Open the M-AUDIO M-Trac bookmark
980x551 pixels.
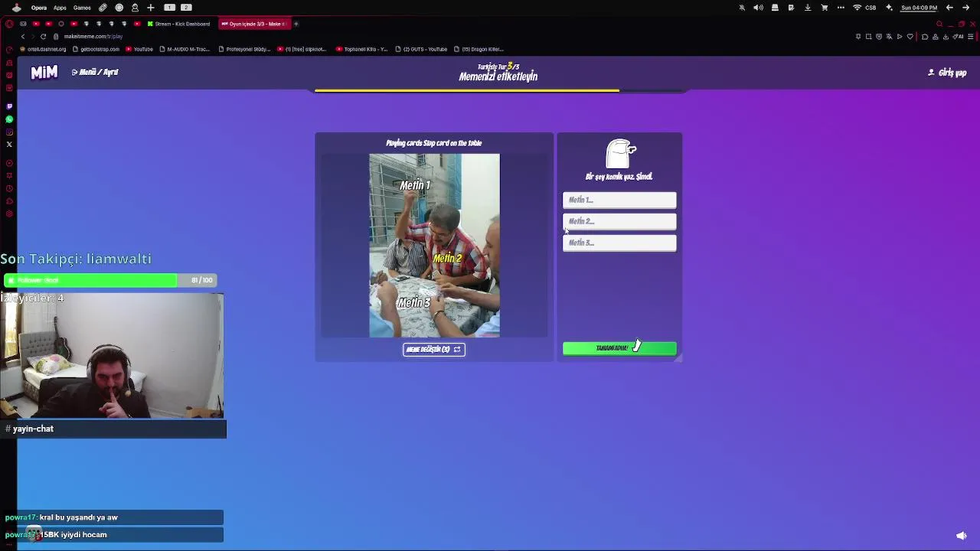pyautogui.click(x=185, y=49)
